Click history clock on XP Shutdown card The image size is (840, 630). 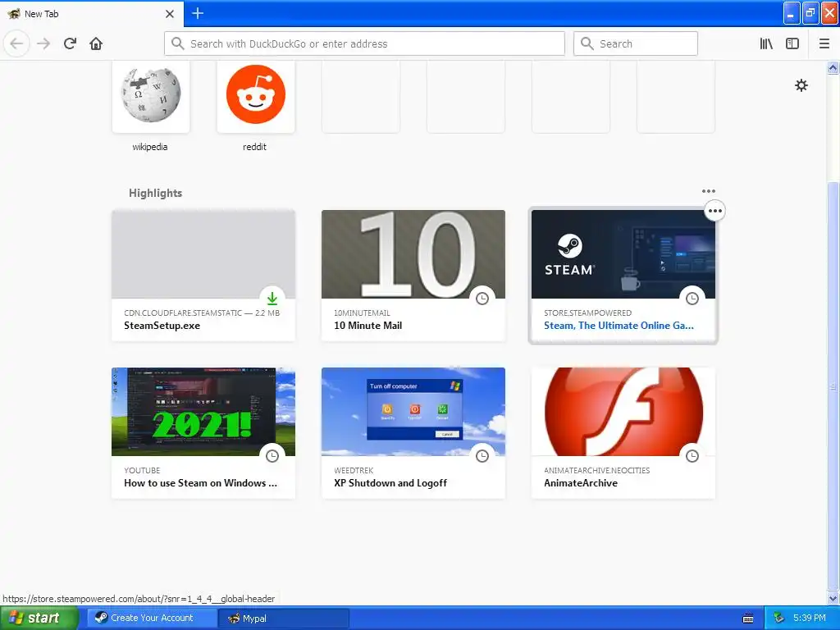[x=482, y=456]
